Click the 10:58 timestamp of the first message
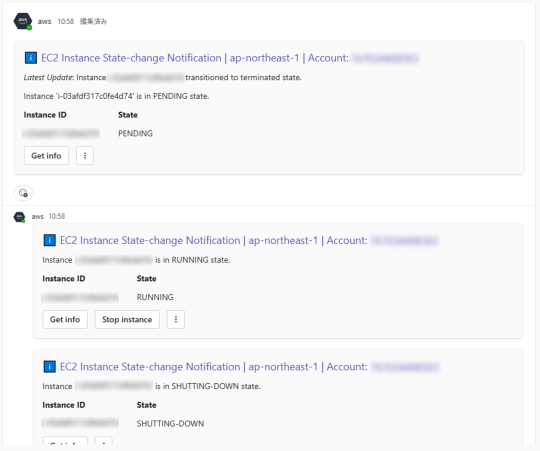Screen dimensions: 540x451 (66, 21)
